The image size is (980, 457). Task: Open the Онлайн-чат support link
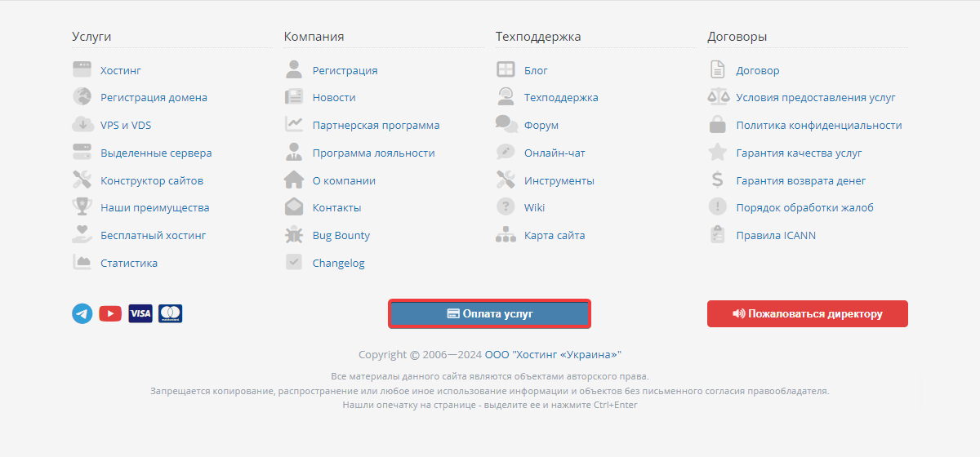click(555, 153)
